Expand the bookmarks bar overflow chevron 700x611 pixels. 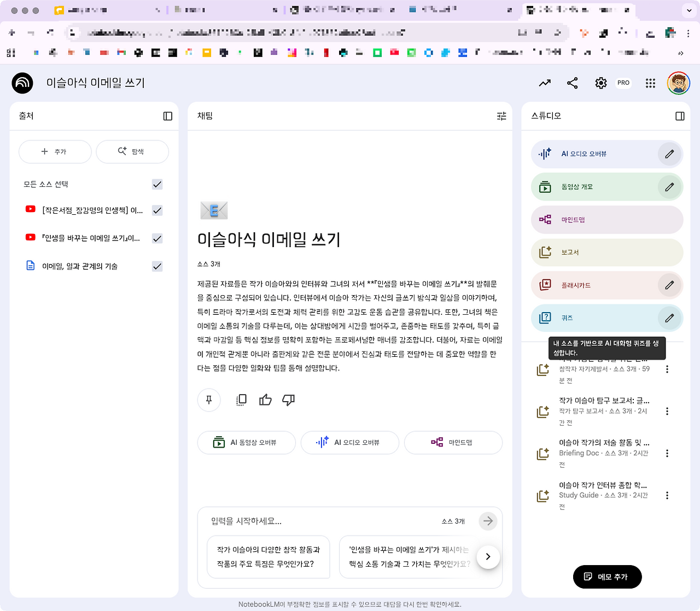coord(681,53)
